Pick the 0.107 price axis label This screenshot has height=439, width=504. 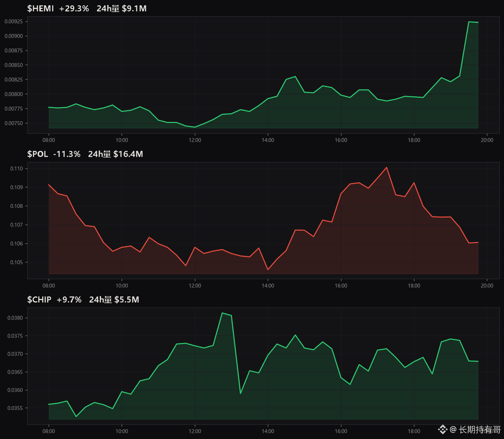(16, 225)
